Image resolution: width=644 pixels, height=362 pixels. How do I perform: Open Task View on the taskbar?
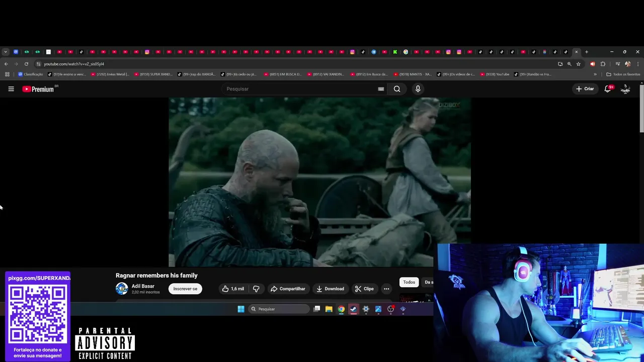[x=316, y=309]
